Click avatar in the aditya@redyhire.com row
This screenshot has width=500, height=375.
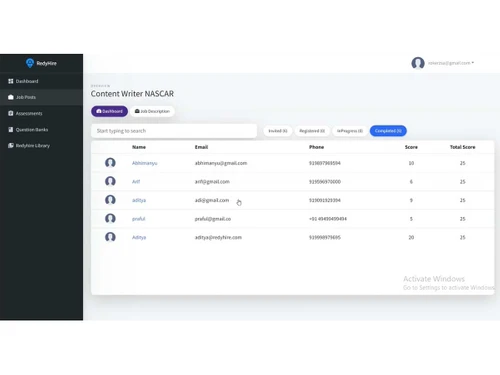pyautogui.click(x=110, y=237)
